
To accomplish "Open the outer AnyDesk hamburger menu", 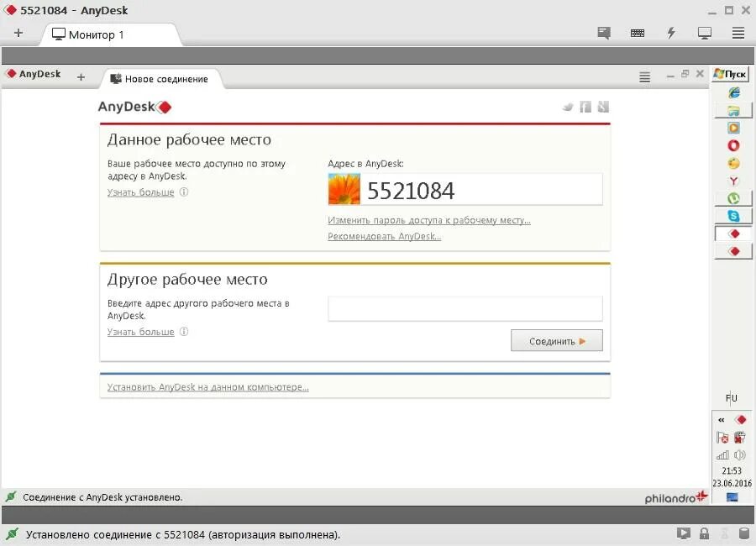I will [x=738, y=33].
